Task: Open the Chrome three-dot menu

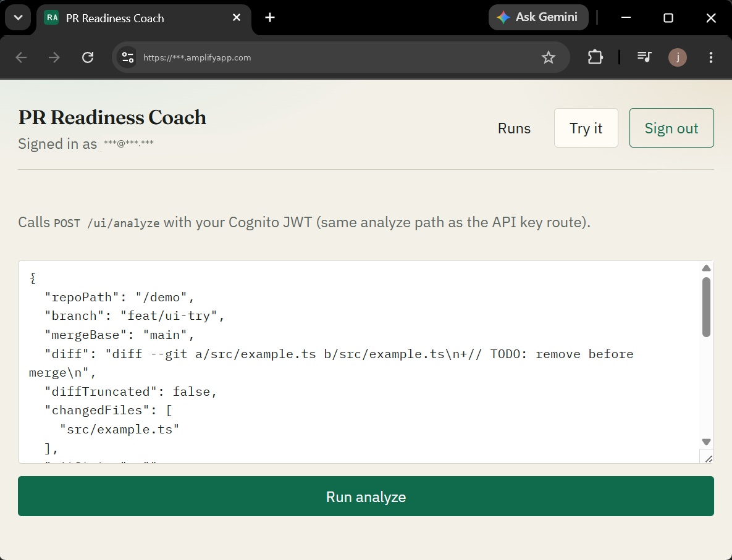Action: pyautogui.click(x=710, y=57)
